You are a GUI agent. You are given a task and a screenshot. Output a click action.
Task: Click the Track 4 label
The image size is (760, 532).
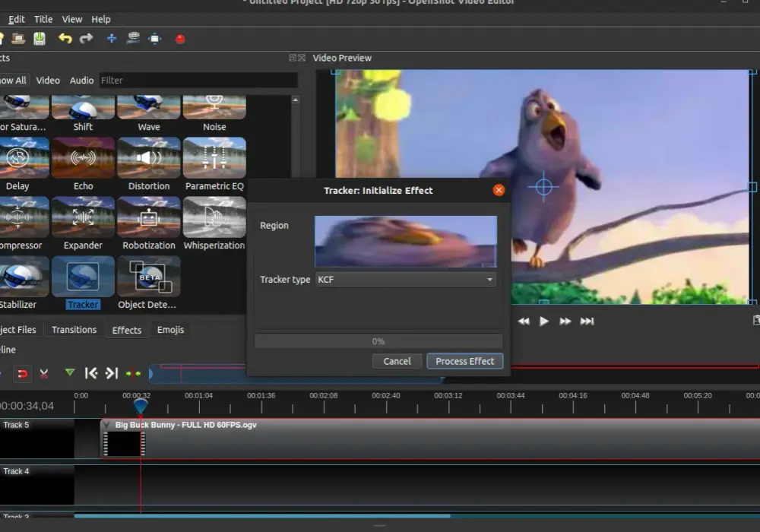click(x=17, y=471)
